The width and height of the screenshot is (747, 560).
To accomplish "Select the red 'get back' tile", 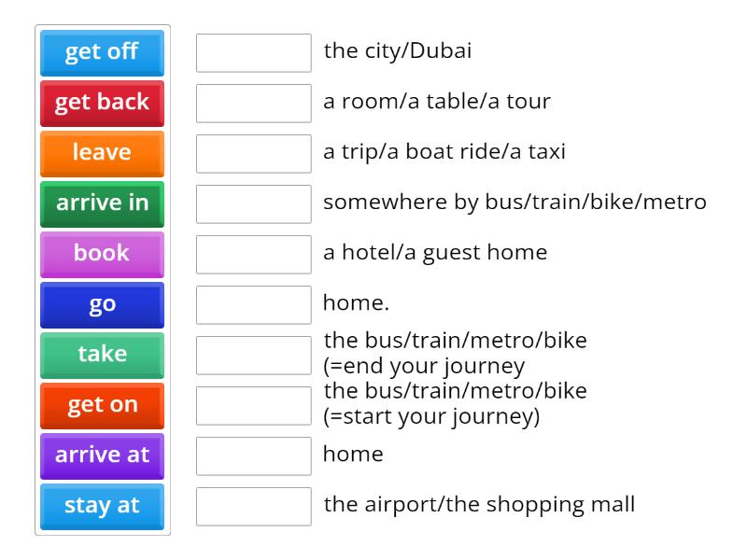I will coord(102,103).
